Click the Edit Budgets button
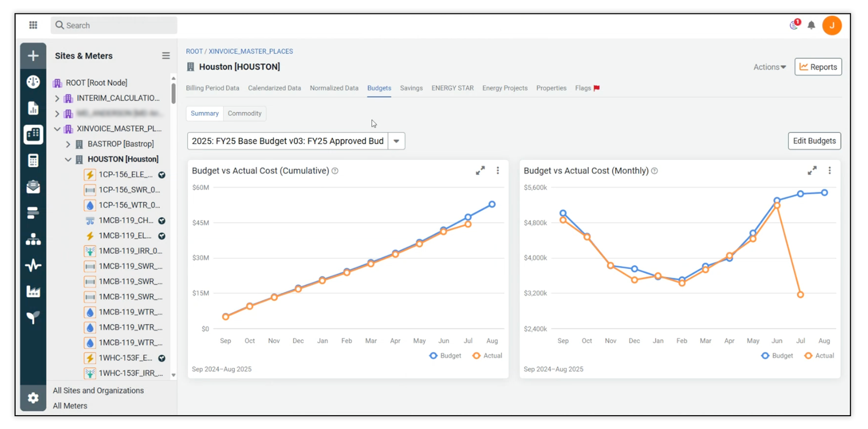This screenshot has height=429, width=868. (x=814, y=141)
